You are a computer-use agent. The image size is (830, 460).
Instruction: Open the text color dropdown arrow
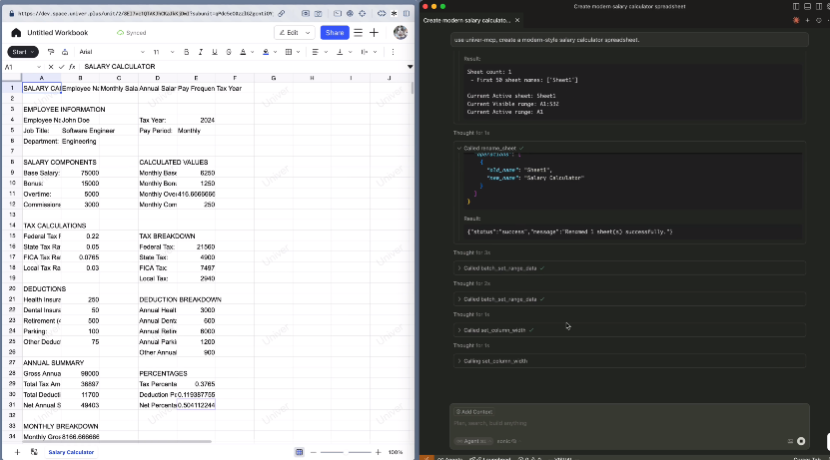coord(252,52)
